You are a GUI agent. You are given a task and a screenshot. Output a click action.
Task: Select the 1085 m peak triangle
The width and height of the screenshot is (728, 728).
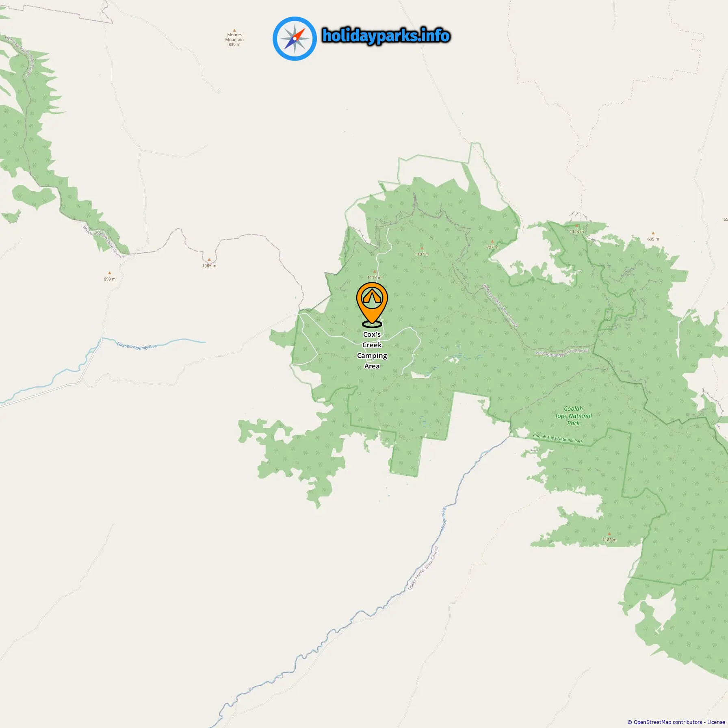click(x=209, y=260)
